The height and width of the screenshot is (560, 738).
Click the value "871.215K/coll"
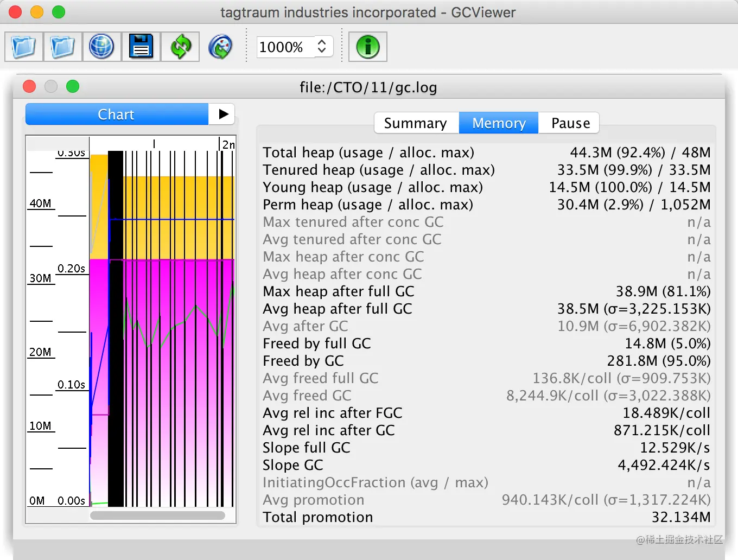click(x=662, y=430)
